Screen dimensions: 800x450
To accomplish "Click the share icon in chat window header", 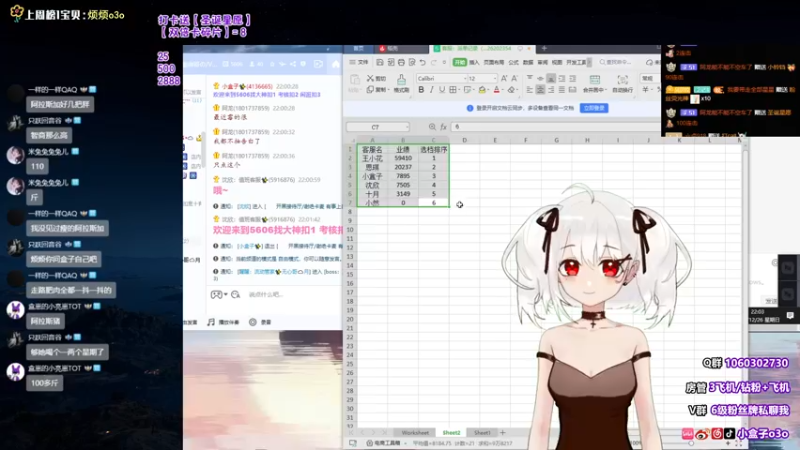I will 293,64.
